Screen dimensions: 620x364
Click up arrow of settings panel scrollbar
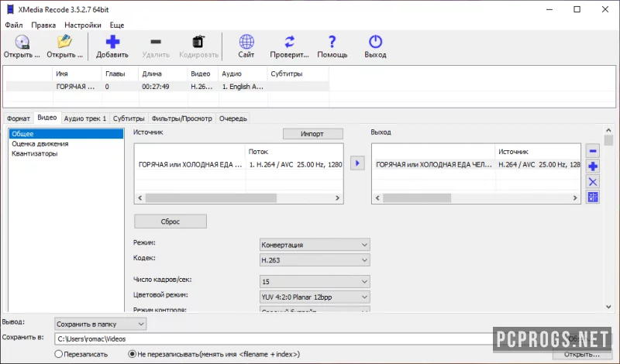click(x=608, y=130)
